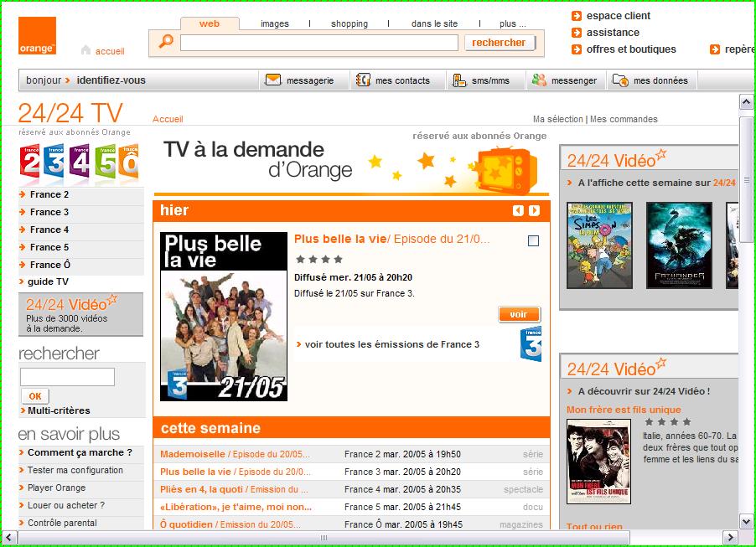Click the voir button
The image size is (756, 547).
pyautogui.click(x=520, y=315)
